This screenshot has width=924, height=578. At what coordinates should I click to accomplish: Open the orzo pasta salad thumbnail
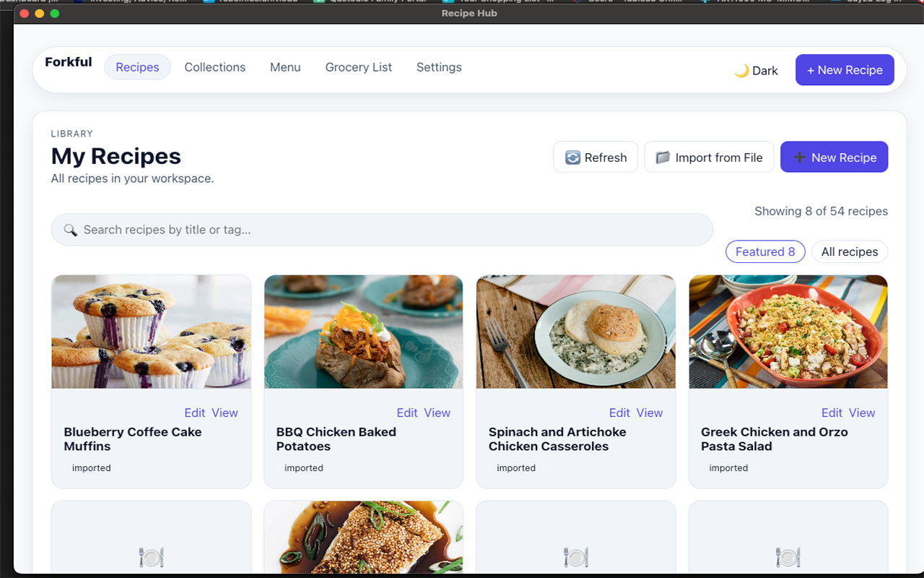pos(788,332)
